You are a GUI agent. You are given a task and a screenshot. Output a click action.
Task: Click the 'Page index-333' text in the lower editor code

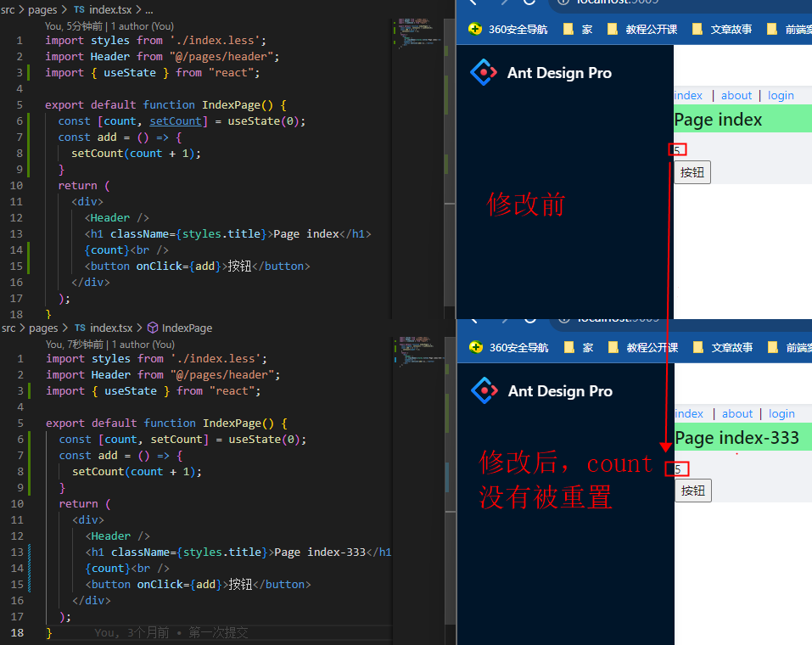point(320,552)
